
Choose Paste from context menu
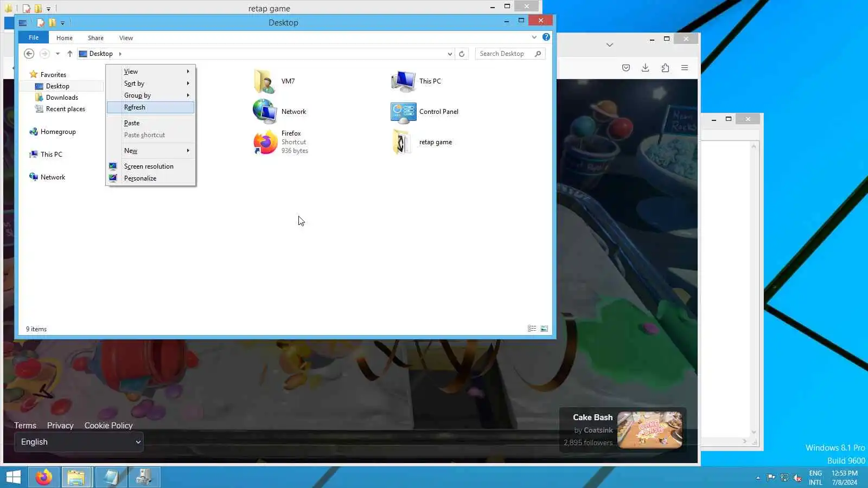(x=151, y=123)
